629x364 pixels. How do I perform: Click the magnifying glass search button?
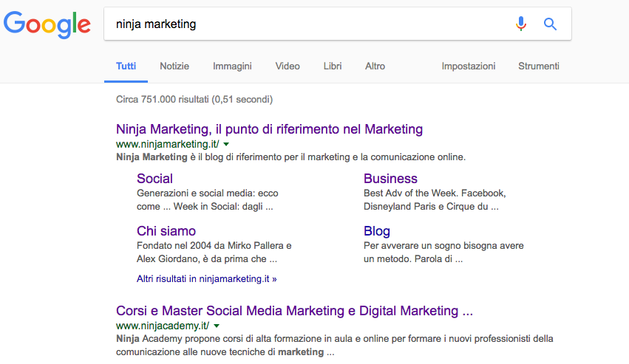[x=550, y=24]
